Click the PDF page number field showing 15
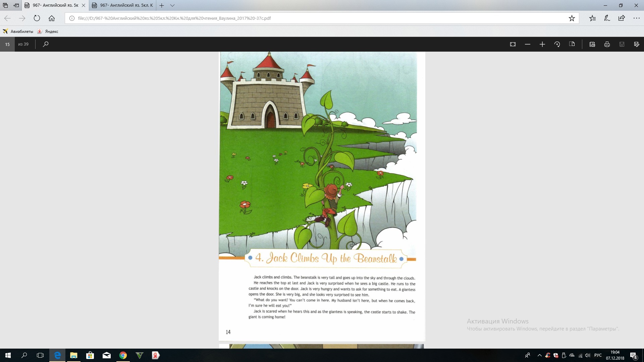644x362 pixels. [7, 44]
